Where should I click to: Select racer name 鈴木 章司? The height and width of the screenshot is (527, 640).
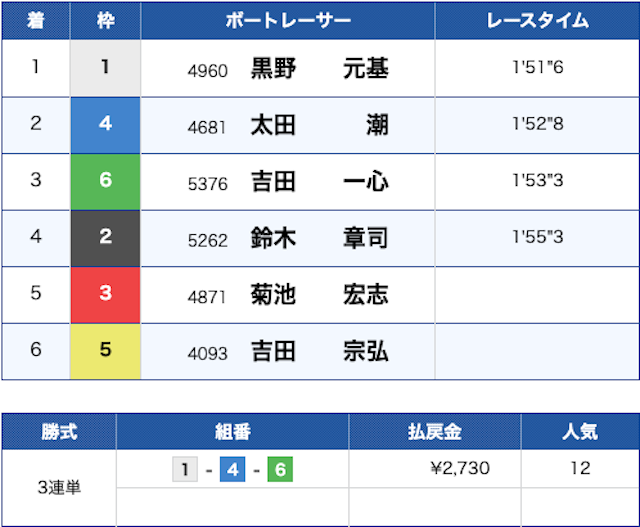point(319,240)
